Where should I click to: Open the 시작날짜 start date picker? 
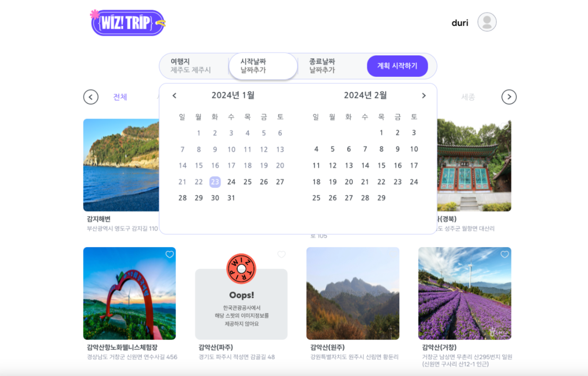pyautogui.click(x=263, y=66)
